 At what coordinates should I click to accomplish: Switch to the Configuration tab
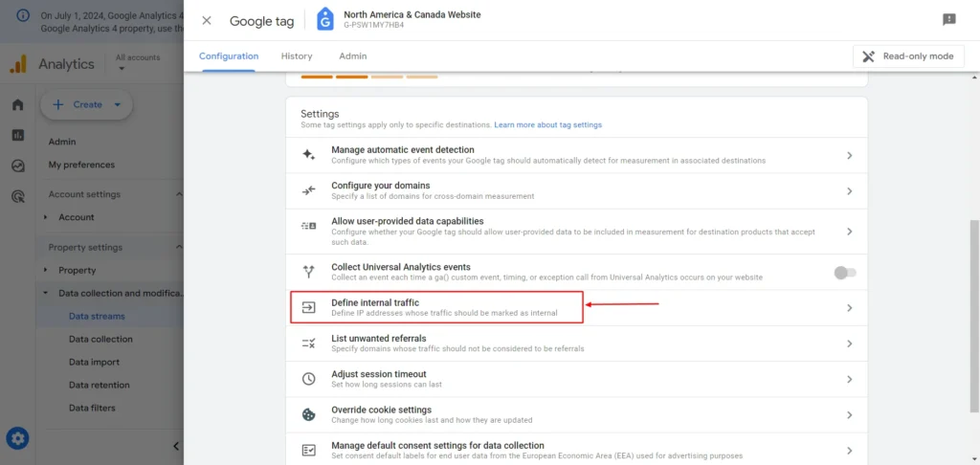pos(229,56)
